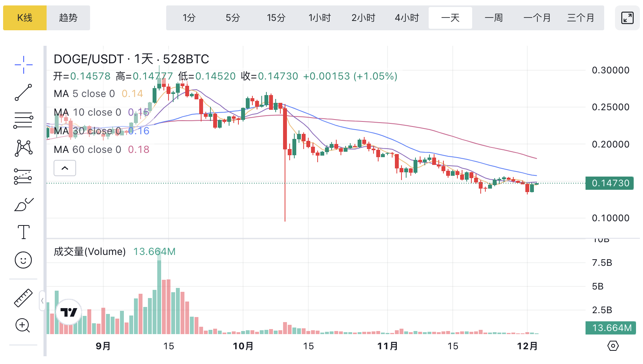Viewport: 643px width, 364px height.
Task: Select the ruler measure tool
Action: pyautogui.click(x=23, y=298)
